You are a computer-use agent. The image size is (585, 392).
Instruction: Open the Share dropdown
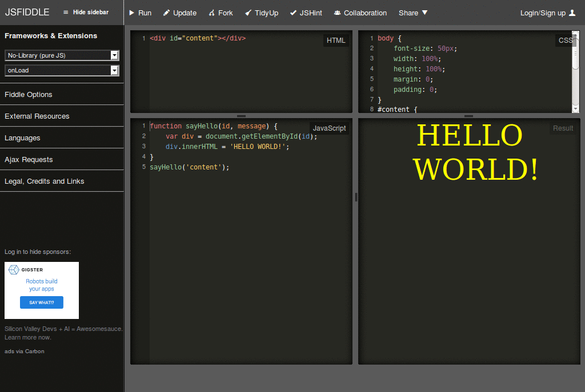[412, 13]
